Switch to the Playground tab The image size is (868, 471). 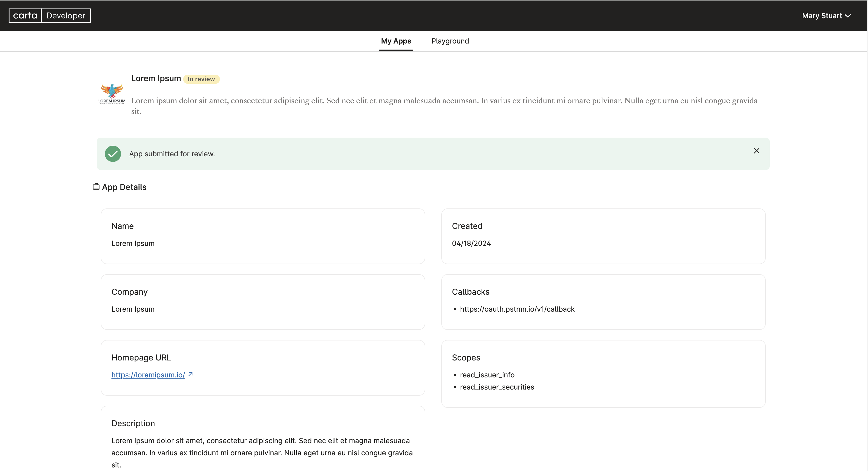point(450,41)
